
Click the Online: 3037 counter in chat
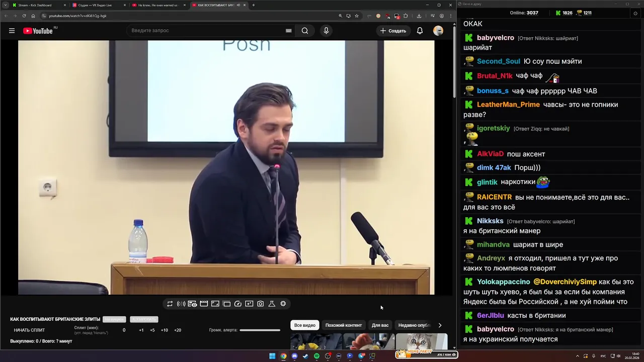tap(524, 13)
